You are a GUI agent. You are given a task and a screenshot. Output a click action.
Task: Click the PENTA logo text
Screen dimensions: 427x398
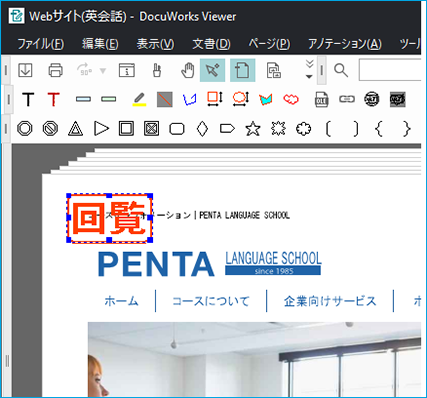click(x=156, y=264)
